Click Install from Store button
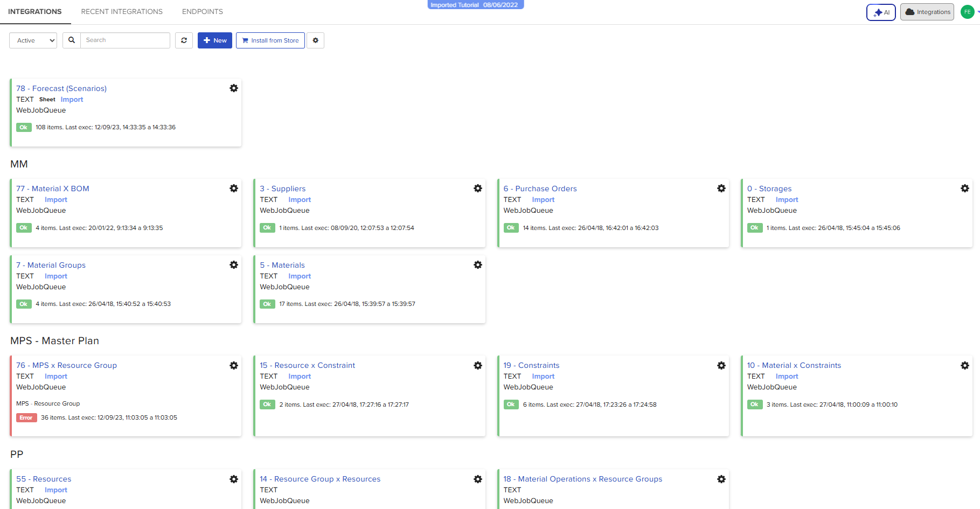 pos(270,40)
